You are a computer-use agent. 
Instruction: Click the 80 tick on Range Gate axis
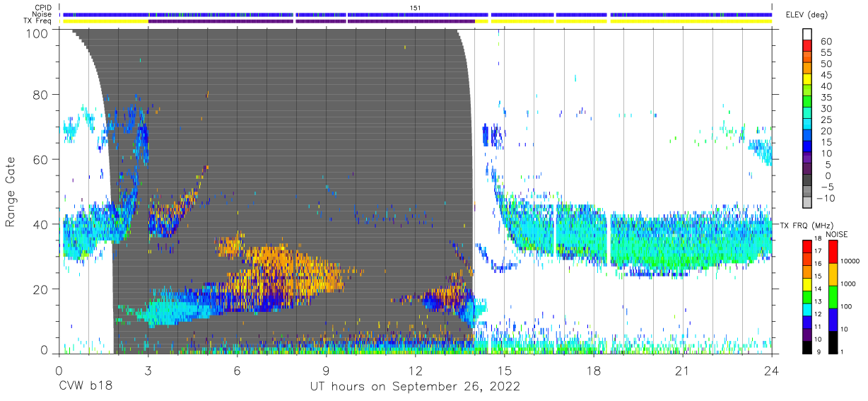(x=41, y=95)
